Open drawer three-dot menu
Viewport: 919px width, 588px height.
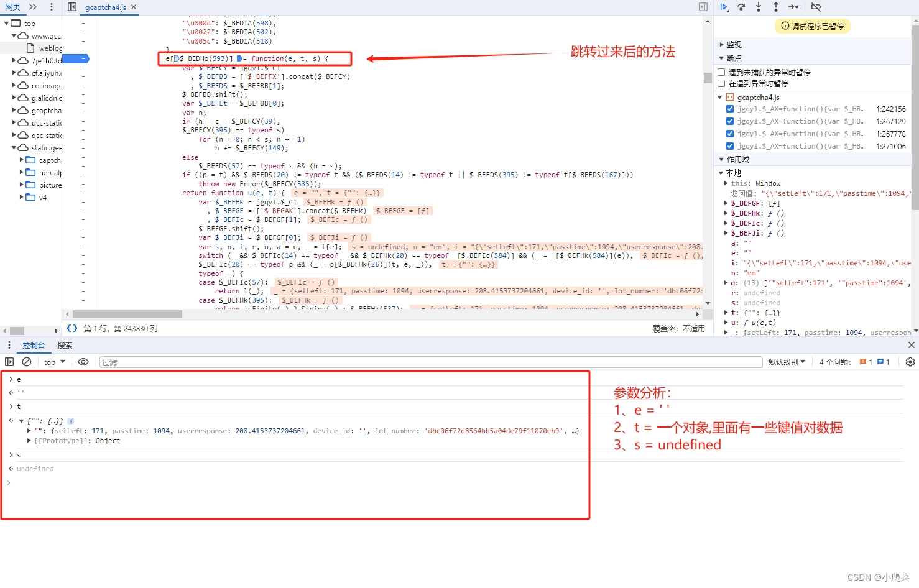pos(9,345)
